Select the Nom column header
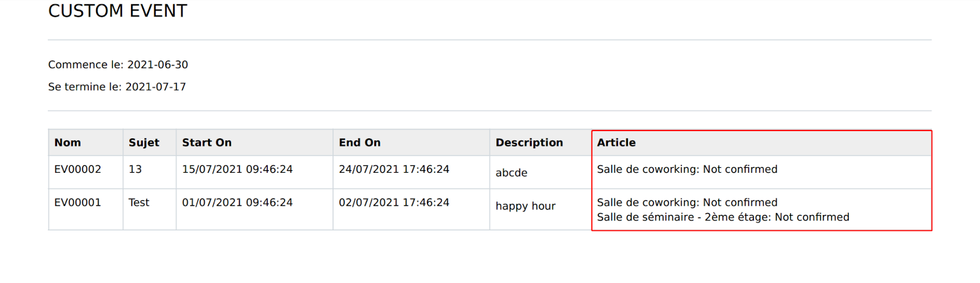This screenshot has height=283, width=980. click(x=67, y=142)
